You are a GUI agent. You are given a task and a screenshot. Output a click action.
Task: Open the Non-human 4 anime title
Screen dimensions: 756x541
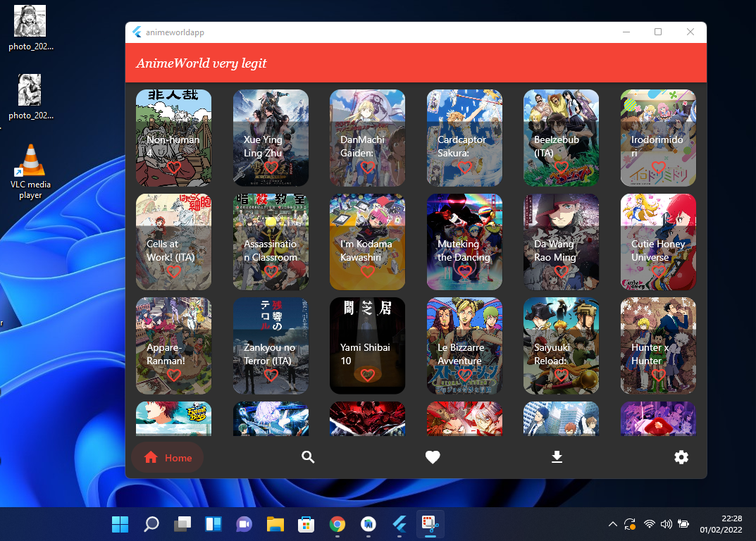(173, 146)
